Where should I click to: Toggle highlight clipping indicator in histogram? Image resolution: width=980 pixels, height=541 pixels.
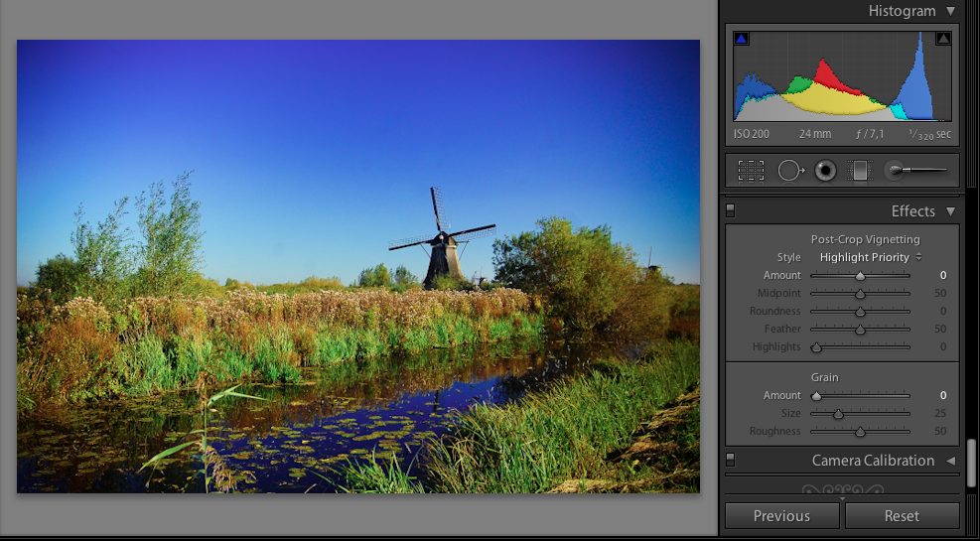tap(943, 39)
